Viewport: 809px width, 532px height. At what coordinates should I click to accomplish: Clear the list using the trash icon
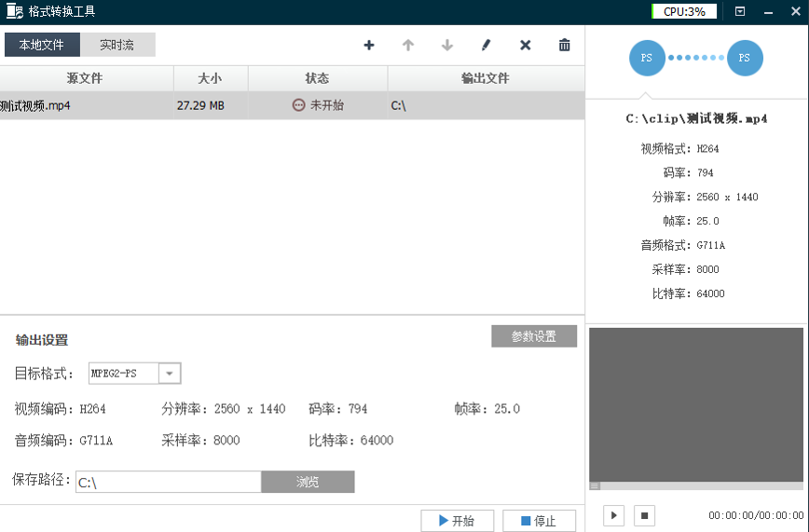(564, 45)
